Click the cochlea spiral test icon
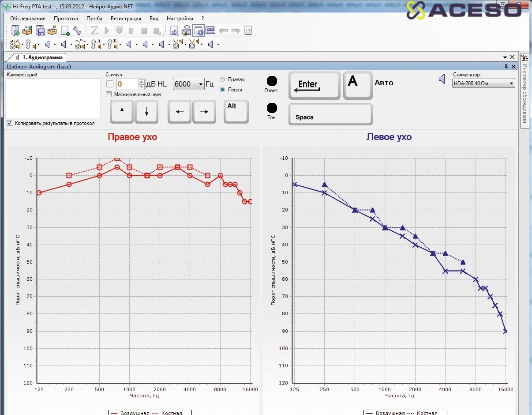This screenshot has width=532, height=415. (x=80, y=44)
